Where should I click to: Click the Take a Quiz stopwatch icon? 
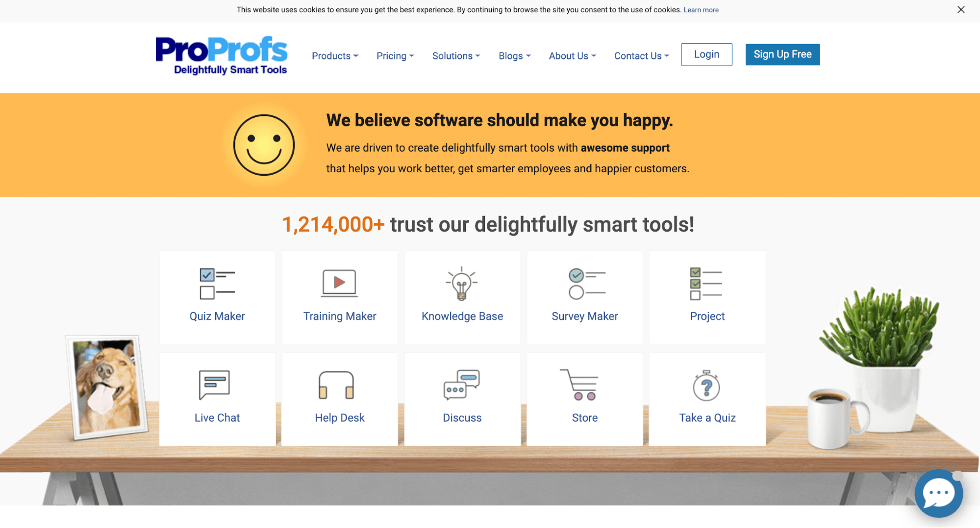(706, 385)
